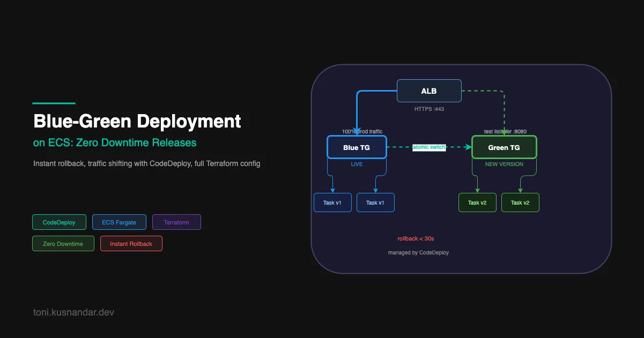The height and width of the screenshot is (338, 644).
Task: Click the right Task v2 box
Action: 520,202
